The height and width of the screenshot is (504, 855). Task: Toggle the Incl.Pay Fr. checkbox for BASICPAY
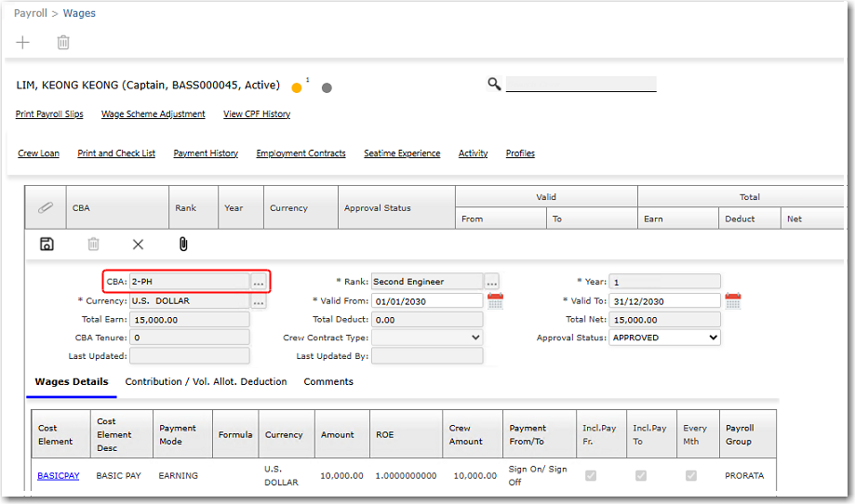(x=590, y=475)
